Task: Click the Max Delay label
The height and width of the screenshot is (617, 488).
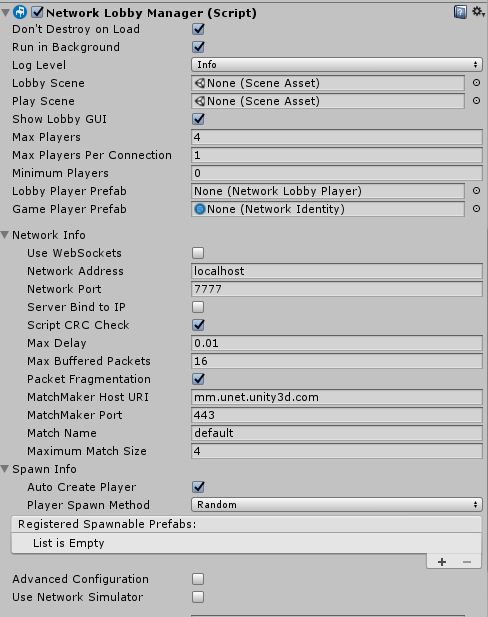Action: point(57,343)
